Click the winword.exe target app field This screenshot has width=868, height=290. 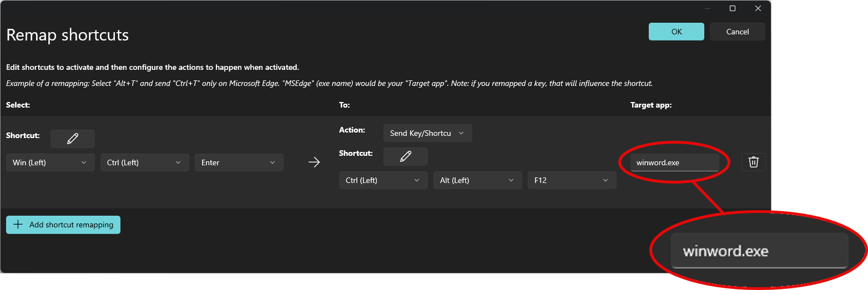coord(675,162)
